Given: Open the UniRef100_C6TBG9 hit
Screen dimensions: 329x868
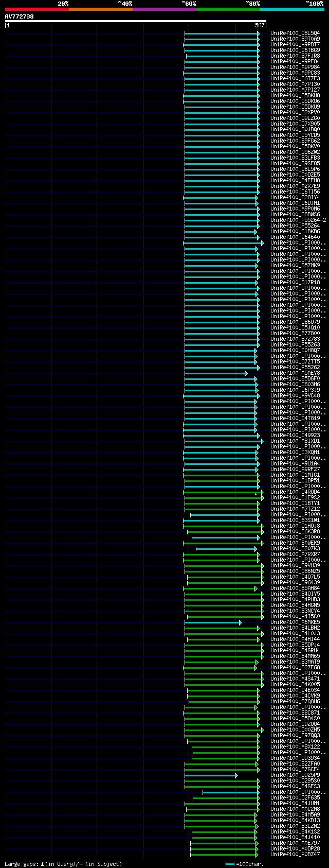Looking at the screenshot, I should pos(295,50).
